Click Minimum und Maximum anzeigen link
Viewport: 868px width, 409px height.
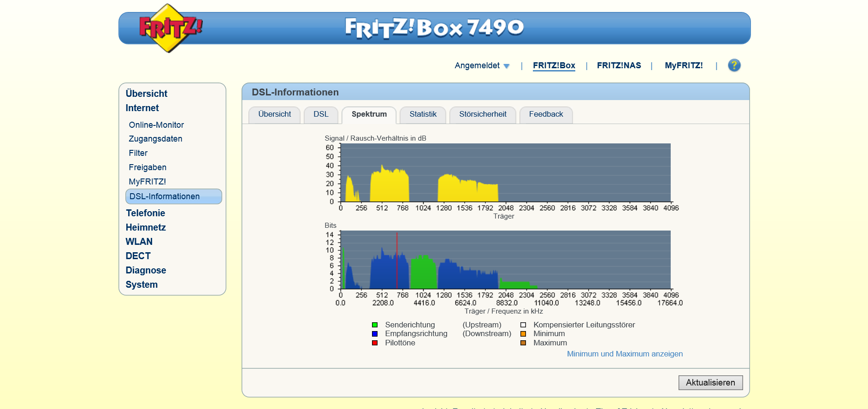pos(625,354)
